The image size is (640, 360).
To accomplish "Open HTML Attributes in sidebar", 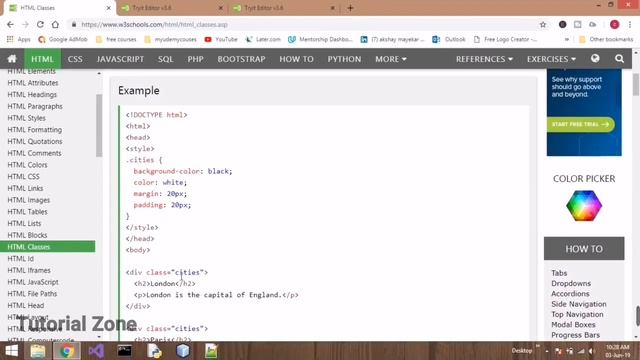I will point(33,83).
